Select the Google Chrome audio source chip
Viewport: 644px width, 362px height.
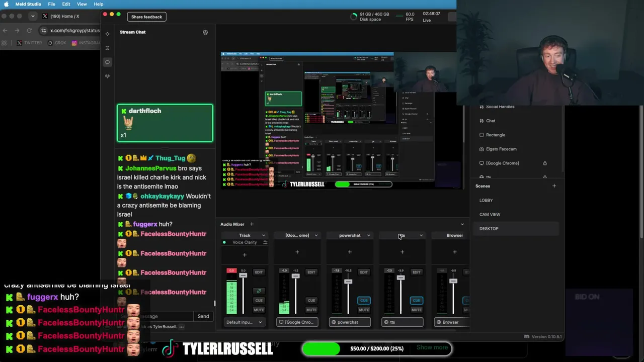[297, 322]
